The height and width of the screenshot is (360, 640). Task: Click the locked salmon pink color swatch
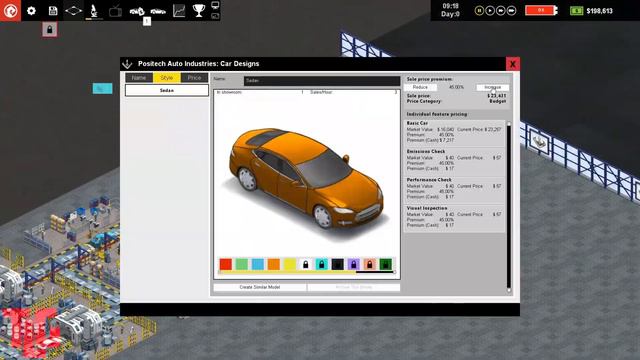(x=369, y=264)
